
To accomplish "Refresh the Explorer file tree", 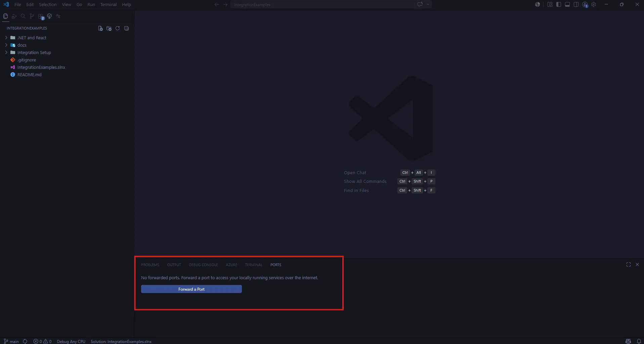I will [x=118, y=29].
